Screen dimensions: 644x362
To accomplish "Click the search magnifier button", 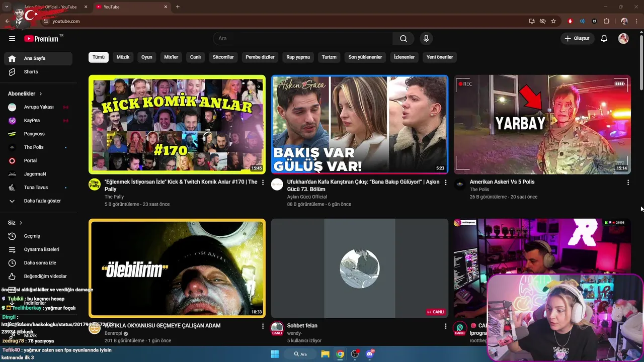I will [x=404, y=39].
